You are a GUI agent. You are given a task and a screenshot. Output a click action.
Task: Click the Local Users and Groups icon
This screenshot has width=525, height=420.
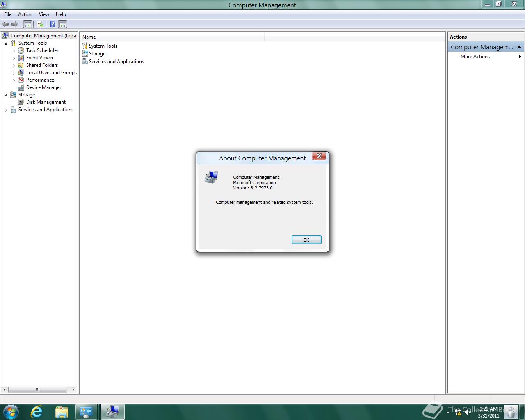(21, 73)
